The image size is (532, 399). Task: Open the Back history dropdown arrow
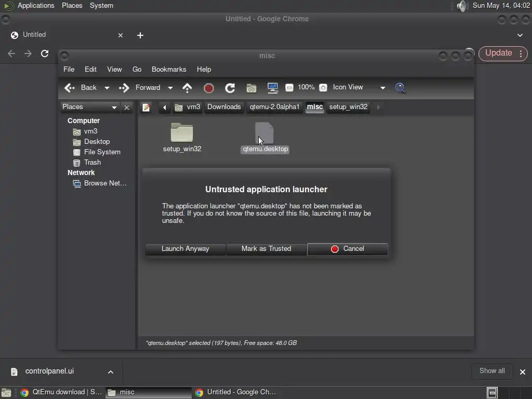[107, 88]
